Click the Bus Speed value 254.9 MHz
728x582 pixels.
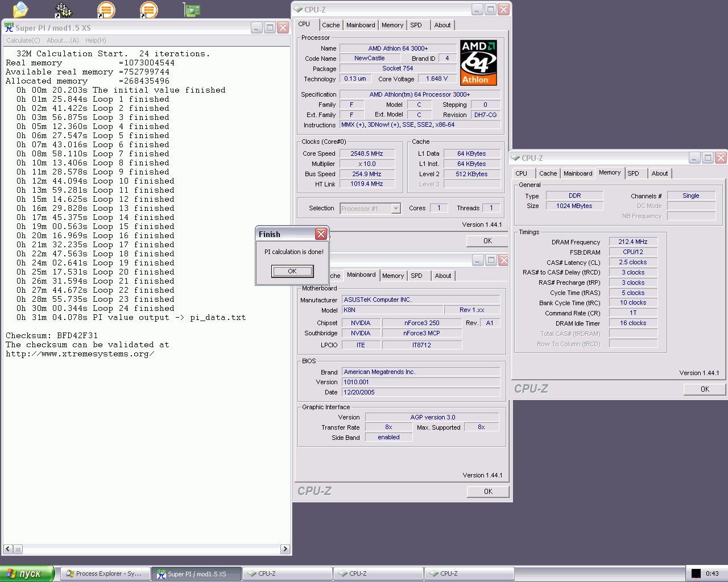367,174
